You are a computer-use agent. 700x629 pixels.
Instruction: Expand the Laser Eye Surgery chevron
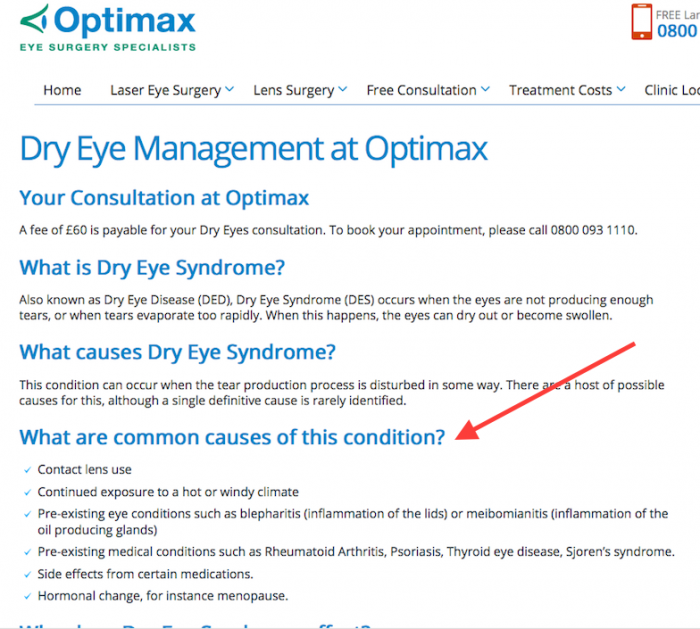click(229, 89)
